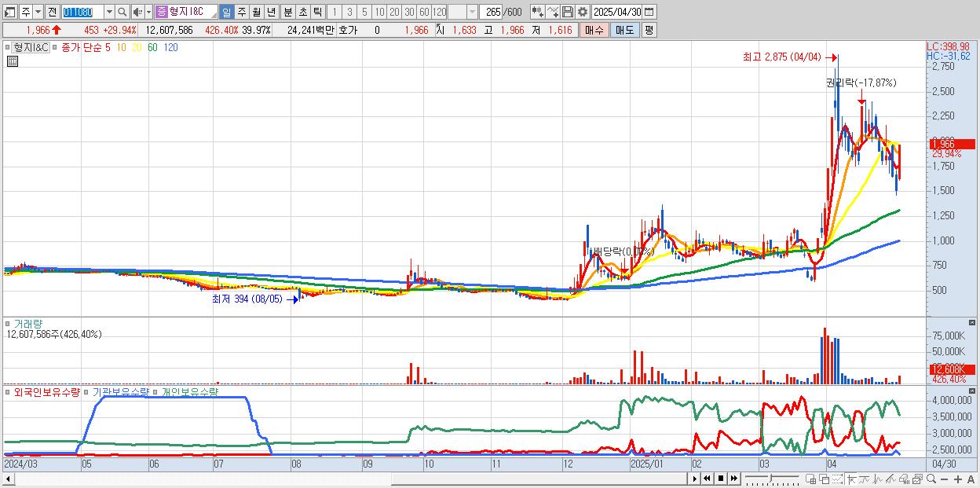Click the play button in bottom chart controls
980x488 pixels.
695,479
